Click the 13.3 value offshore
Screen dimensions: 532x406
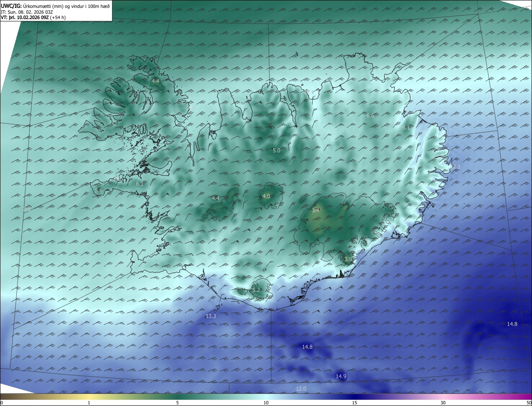tap(211, 316)
